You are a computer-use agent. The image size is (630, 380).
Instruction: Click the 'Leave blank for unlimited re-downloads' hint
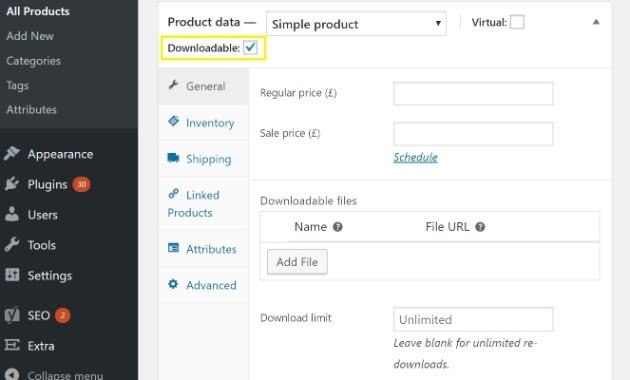coord(465,353)
